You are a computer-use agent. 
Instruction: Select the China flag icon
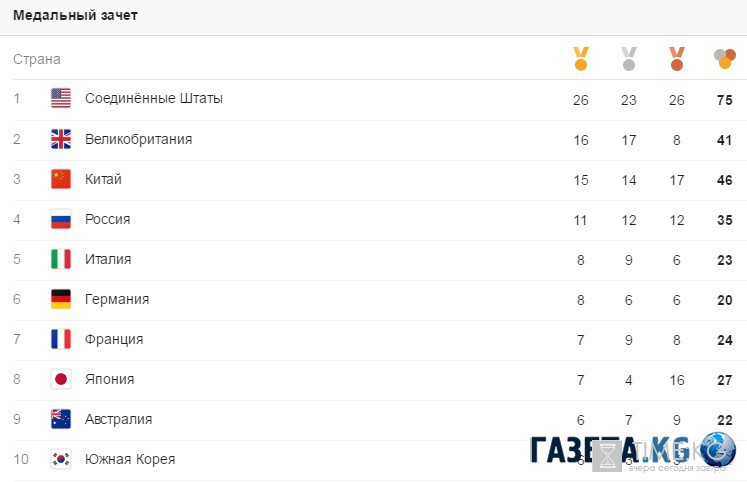click(x=61, y=179)
